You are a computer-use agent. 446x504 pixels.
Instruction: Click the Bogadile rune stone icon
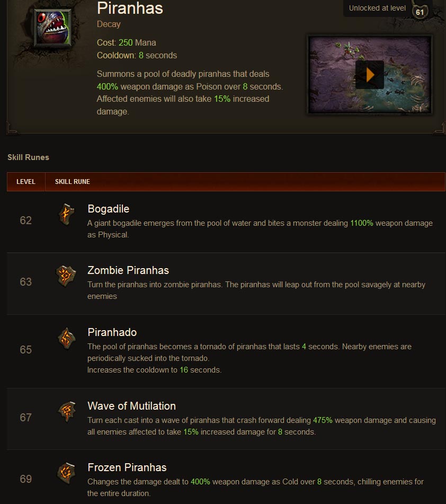tap(67, 215)
